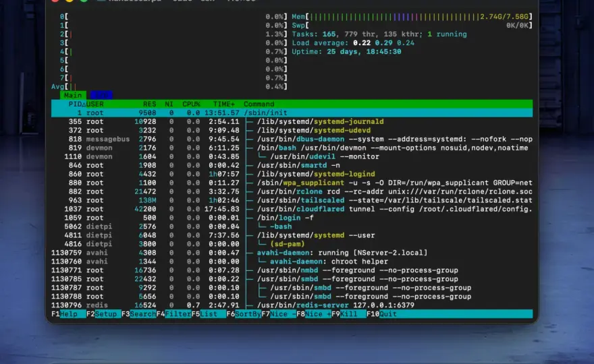
Task: Select the -bash child process row
Action: click(x=292, y=226)
